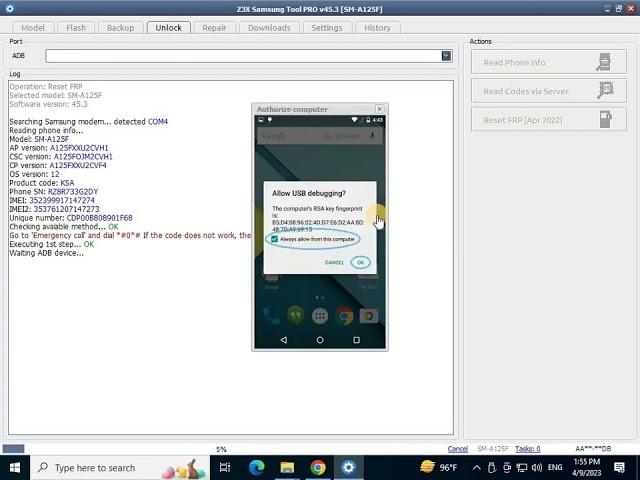Screen dimensions: 640x480
Task: Click AP version A125FXXU2CVH1 in log
Action: point(79,148)
